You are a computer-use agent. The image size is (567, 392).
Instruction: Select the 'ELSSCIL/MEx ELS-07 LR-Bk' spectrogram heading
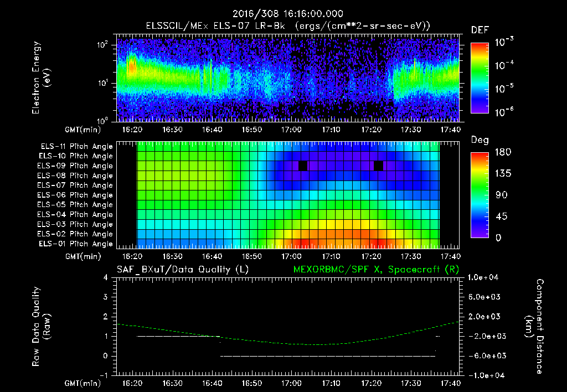click(x=215, y=26)
